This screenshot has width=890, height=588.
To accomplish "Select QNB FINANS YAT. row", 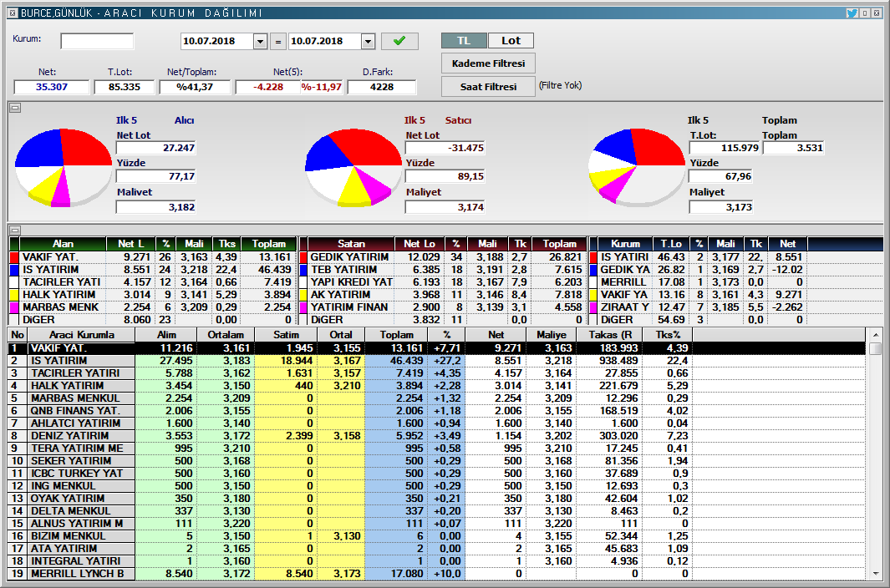I will click(x=436, y=410).
